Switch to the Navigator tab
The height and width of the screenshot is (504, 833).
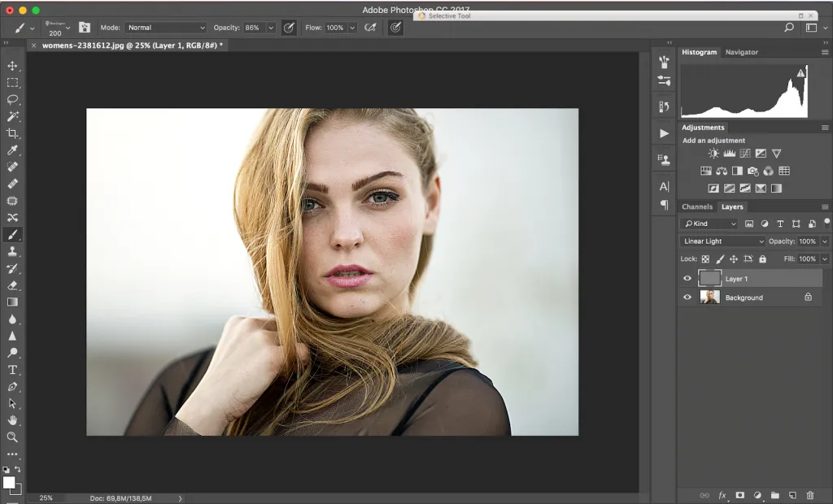[742, 52]
